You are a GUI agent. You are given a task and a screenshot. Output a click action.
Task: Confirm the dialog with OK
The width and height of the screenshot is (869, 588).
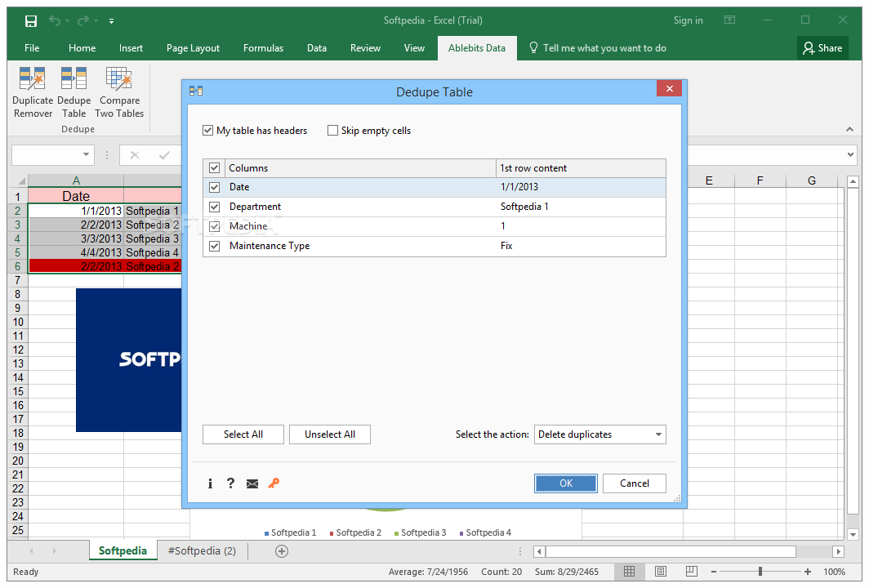click(x=566, y=483)
